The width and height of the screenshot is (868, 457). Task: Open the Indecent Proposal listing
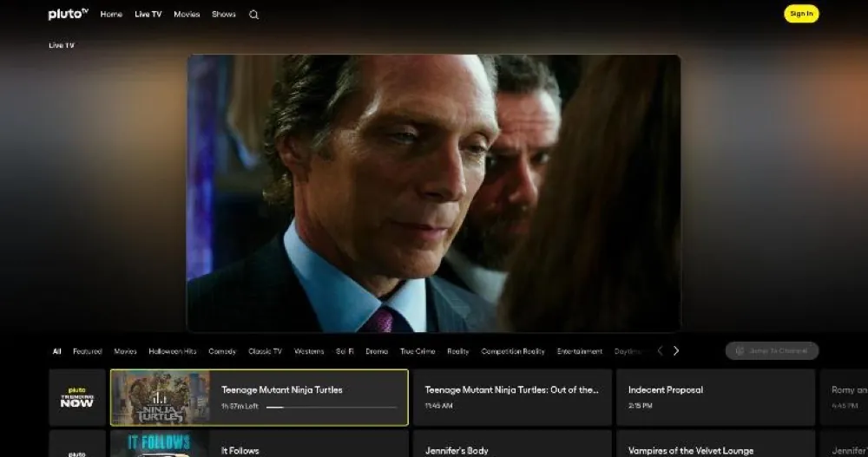click(x=716, y=398)
